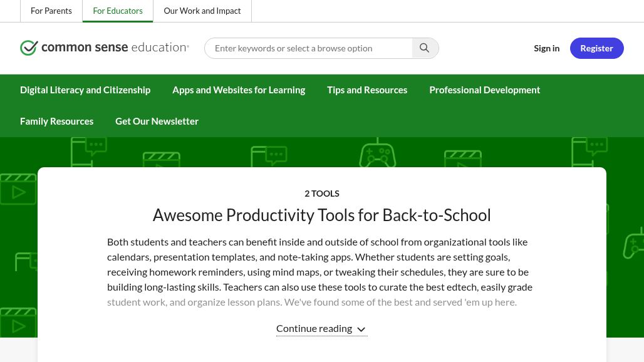Click the Continue reading link
The height and width of the screenshot is (362, 644).
coord(314,328)
